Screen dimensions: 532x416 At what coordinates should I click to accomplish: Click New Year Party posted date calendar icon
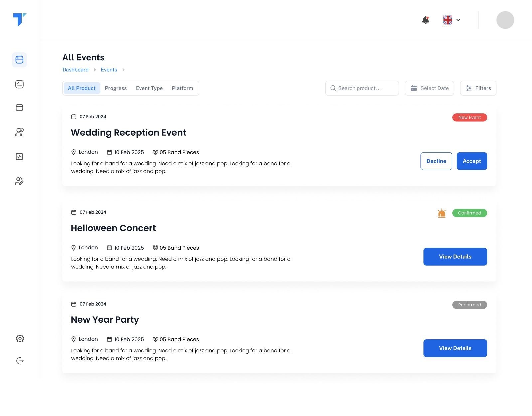[74, 304]
